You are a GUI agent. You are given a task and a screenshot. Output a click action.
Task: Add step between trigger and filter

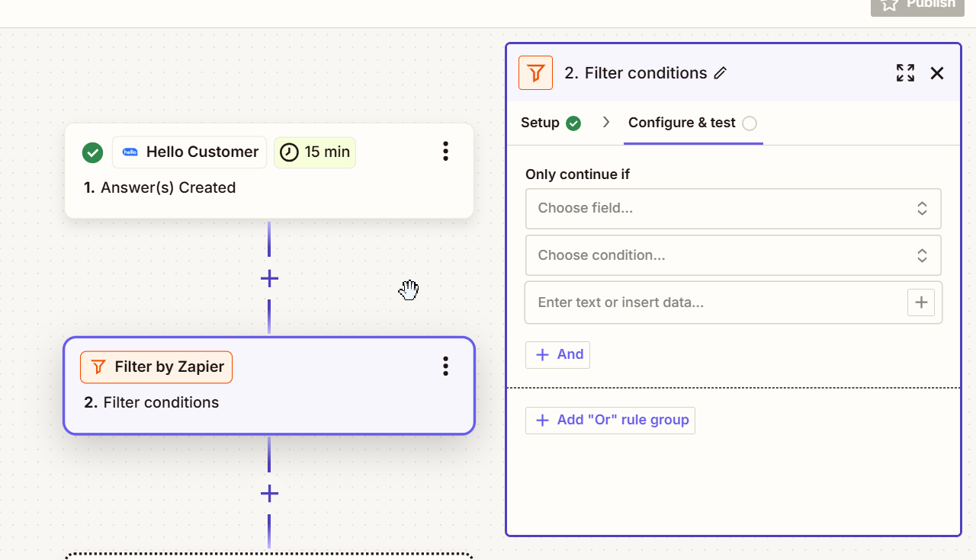point(269,279)
